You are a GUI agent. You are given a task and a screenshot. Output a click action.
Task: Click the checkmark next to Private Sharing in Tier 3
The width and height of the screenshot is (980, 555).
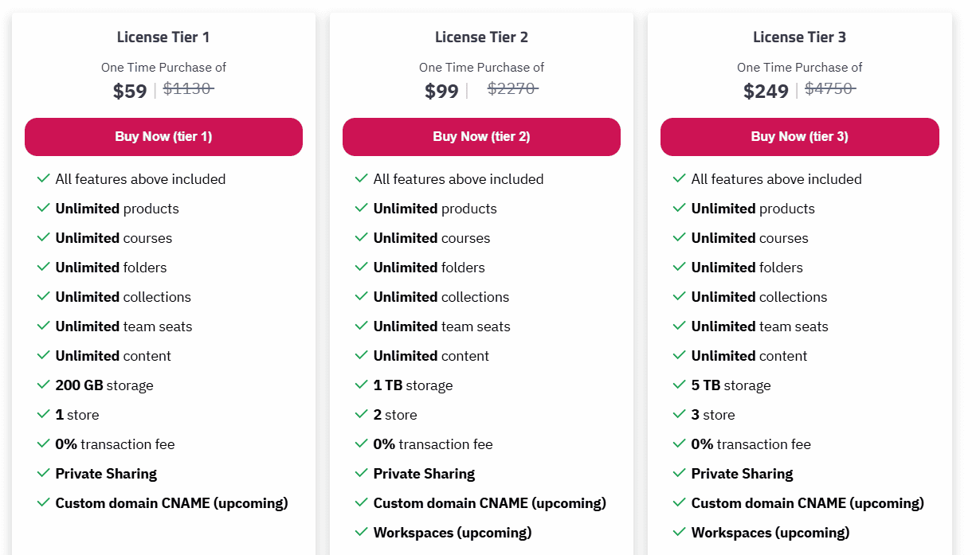(x=680, y=473)
